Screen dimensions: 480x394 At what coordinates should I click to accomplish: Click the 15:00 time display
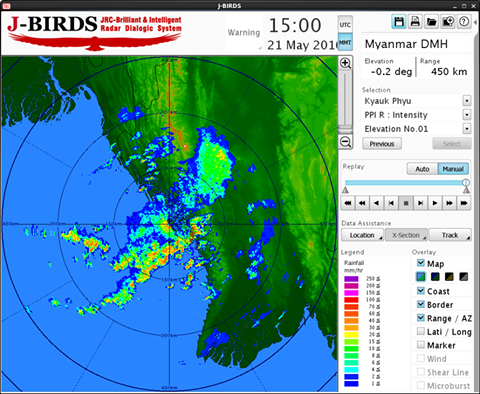pos(295,26)
